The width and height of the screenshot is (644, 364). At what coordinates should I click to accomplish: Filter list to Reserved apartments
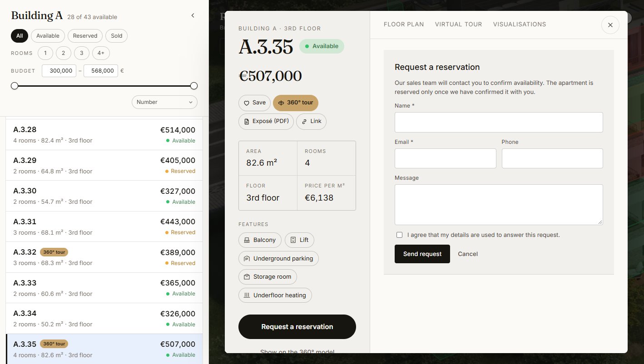click(85, 36)
